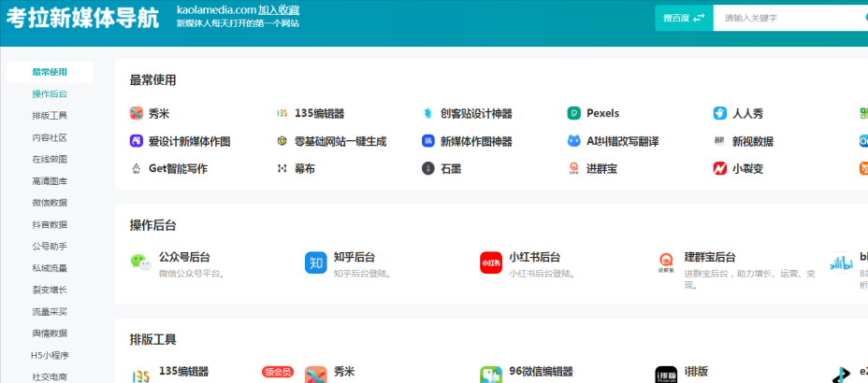Image resolution: width=868 pixels, height=383 pixels.
Task: Click the 领会员 red badge
Action: coord(278,372)
